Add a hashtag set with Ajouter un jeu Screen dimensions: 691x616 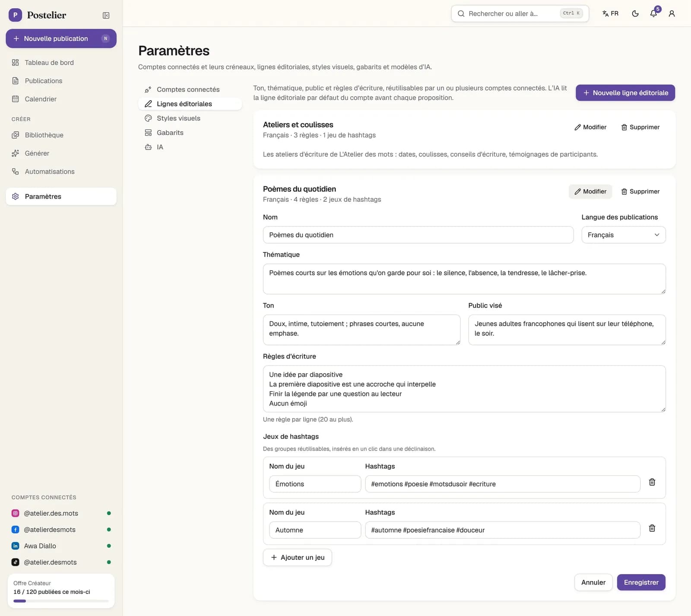click(x=297, y=557)
